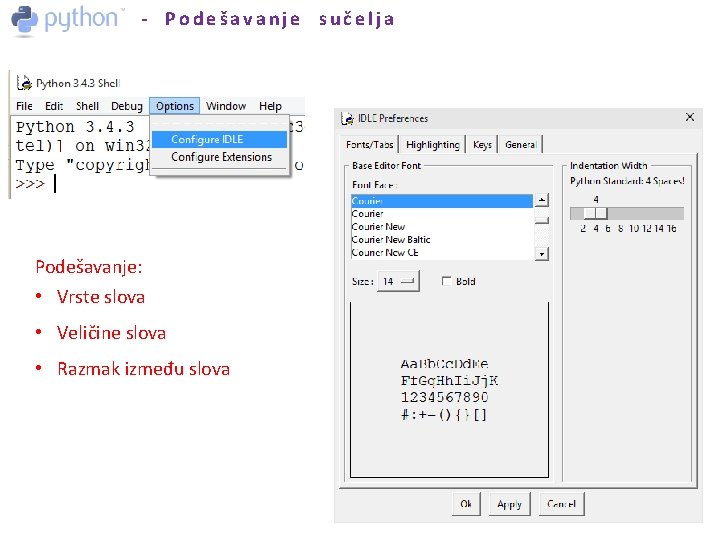The image size is (720, 540).
Task: Click the Razmak između slova bullet text
Action: pyautogui.click(x=143, y=369)
